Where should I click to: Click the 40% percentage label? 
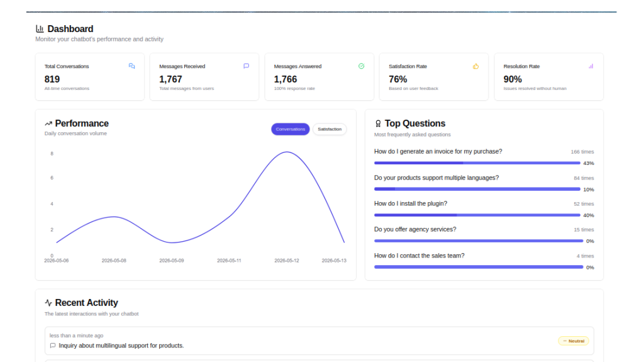point(589,215)
